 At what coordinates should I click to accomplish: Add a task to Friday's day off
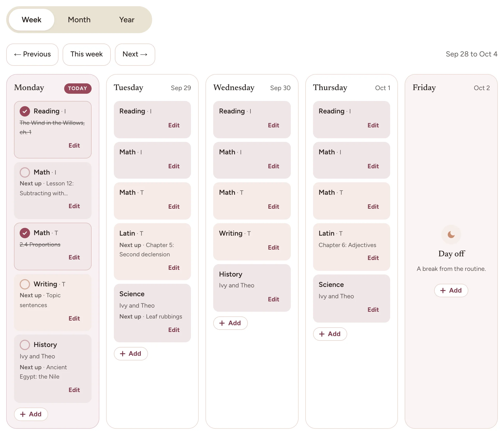pyautogui.click(x=451, y=291)
